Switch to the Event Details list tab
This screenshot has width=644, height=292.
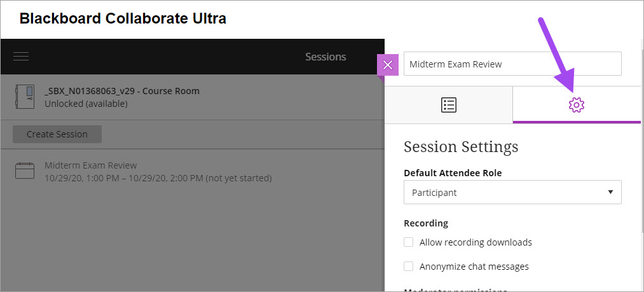449,105
